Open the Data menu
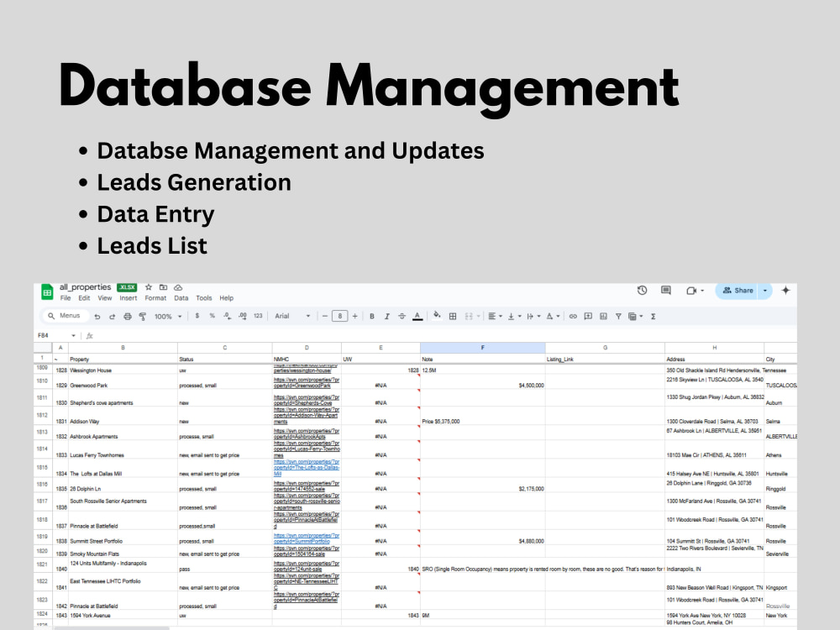This screenshot has width=840, height=630. point(181,298)
